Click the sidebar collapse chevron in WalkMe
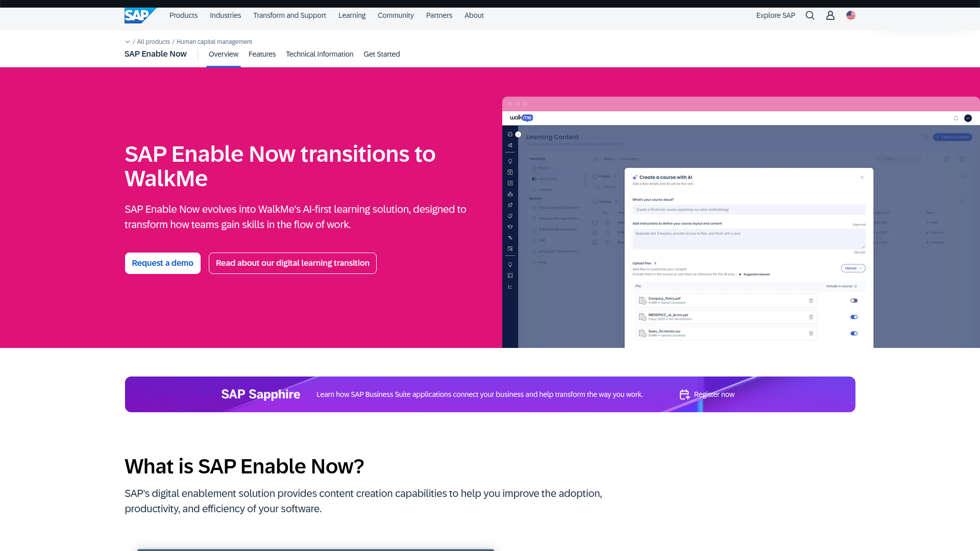980x551 pixels. click(x=518, y=134)
